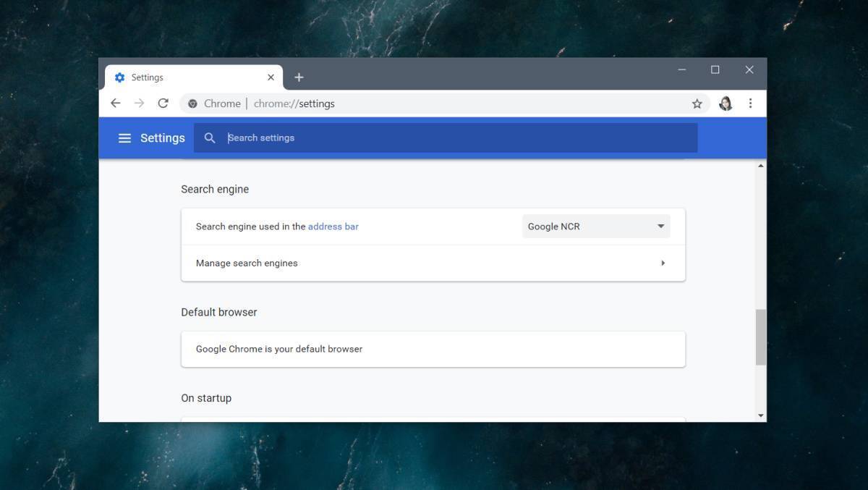Open a new tab with the plus button
The height and width of the screenshot is (490, 868).
[x=299, y=77]
